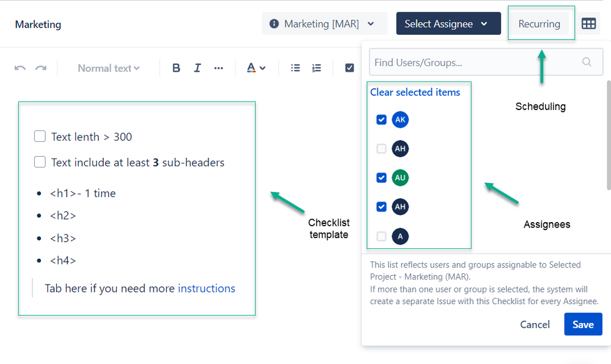Uncheck the AK assignee checkbox

(382, 120)
